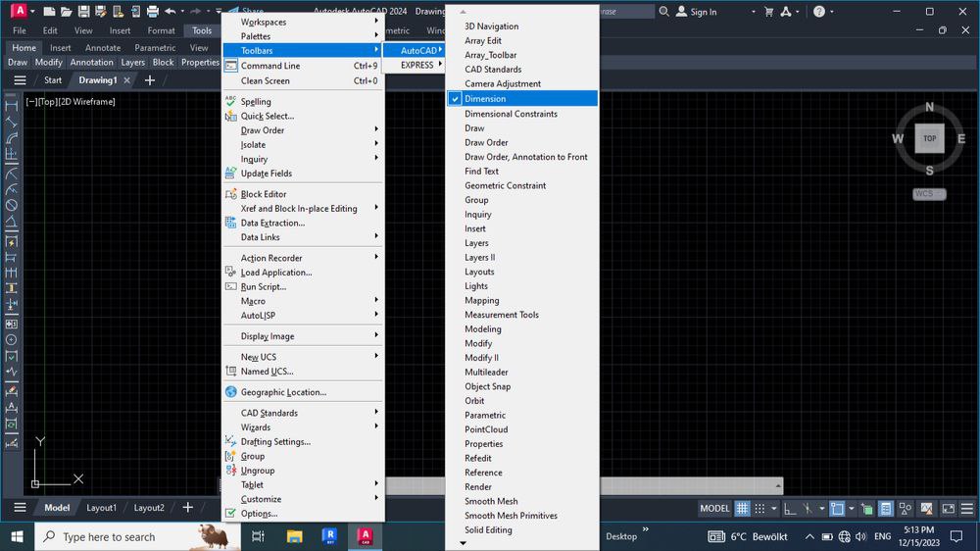
Task: Toggle selection cycling icon in status bar
Action: [x=866, y=509]
